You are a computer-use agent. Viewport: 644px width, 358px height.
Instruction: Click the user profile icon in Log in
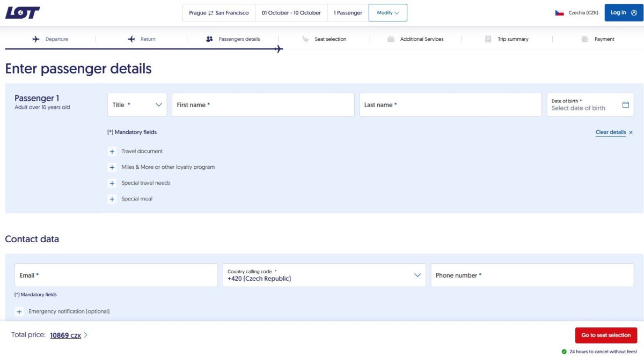[x=634, y=12]
